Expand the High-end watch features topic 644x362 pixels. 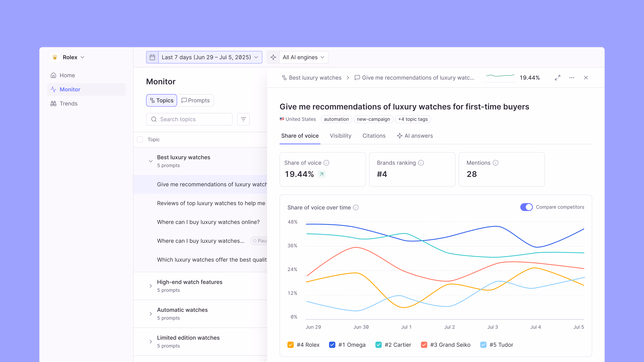pos(150,286)
